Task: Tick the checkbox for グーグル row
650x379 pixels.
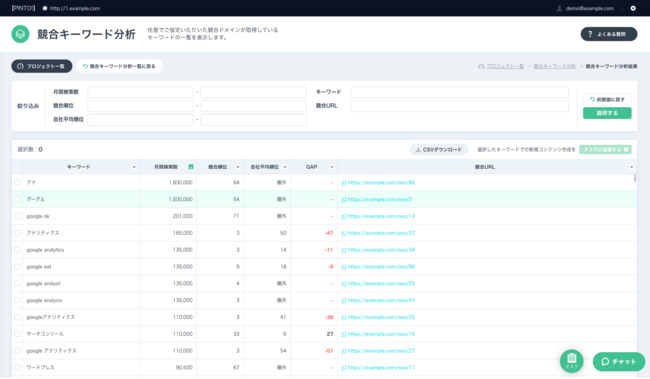Action: (x=17, y=199)
